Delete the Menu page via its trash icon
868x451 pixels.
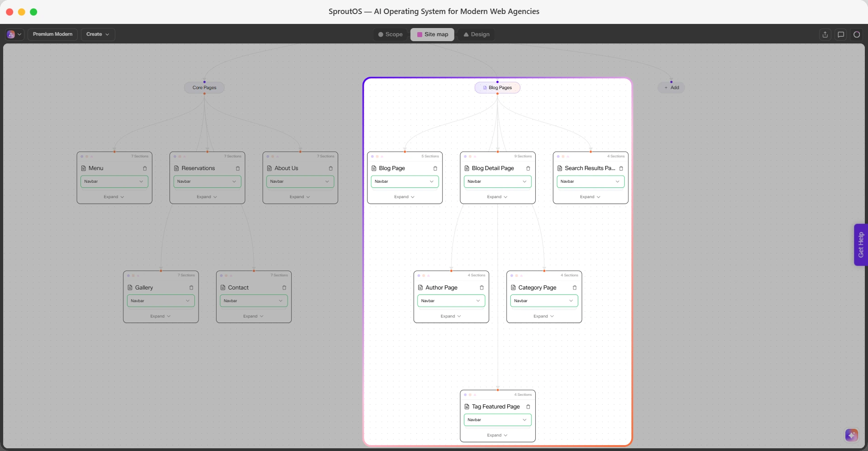(145, 168)
